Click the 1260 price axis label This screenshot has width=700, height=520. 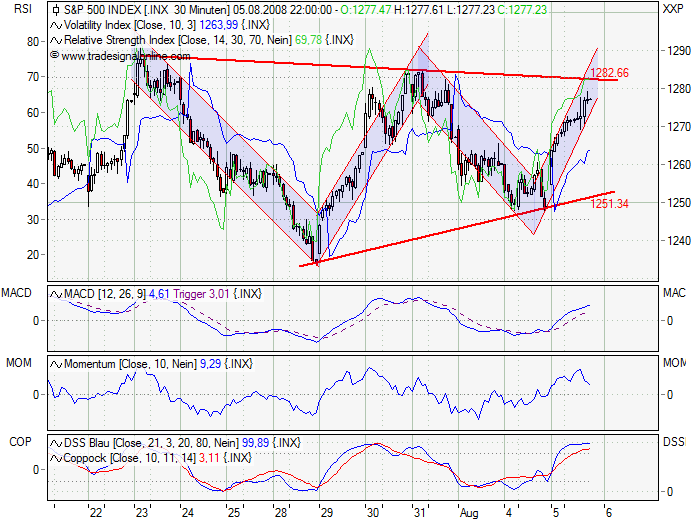pyautogui.click(x=679, y=165)
